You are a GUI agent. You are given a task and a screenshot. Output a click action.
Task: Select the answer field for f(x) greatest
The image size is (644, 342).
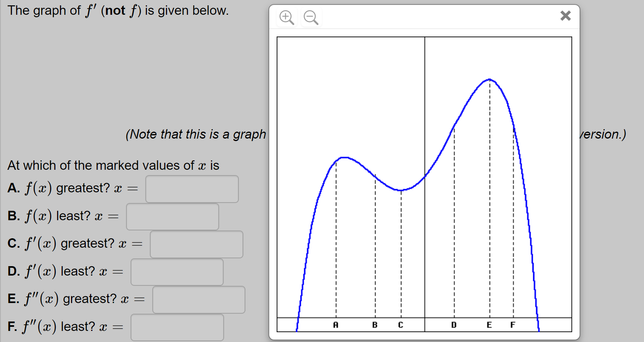(191, 189)
